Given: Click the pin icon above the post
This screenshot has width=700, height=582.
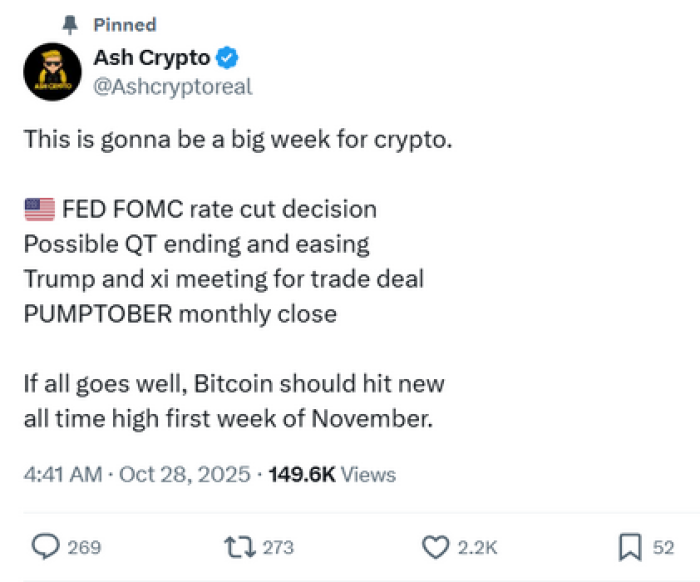Looking at the screenshot, I should [69, 23].
